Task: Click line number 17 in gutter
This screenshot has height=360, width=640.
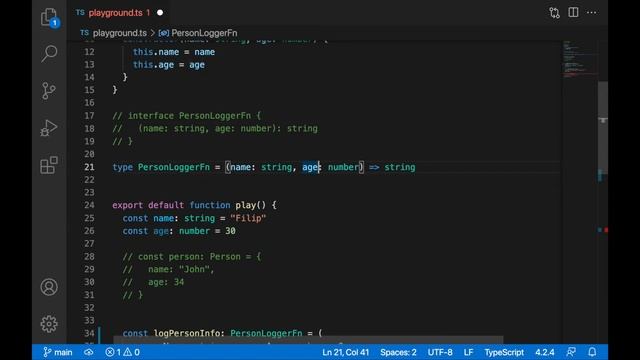Action: pos(89,116)
